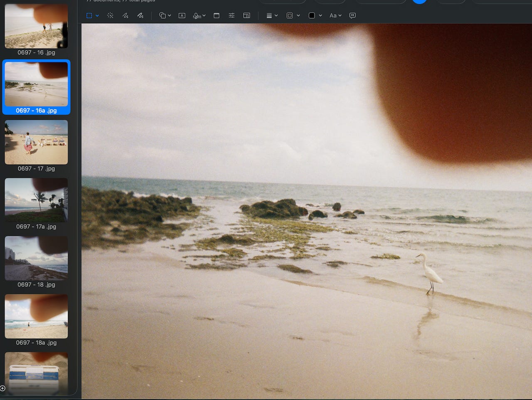Expand the Fill Color dropdown chevron
The image size is (532, 400).
[320, 16]
